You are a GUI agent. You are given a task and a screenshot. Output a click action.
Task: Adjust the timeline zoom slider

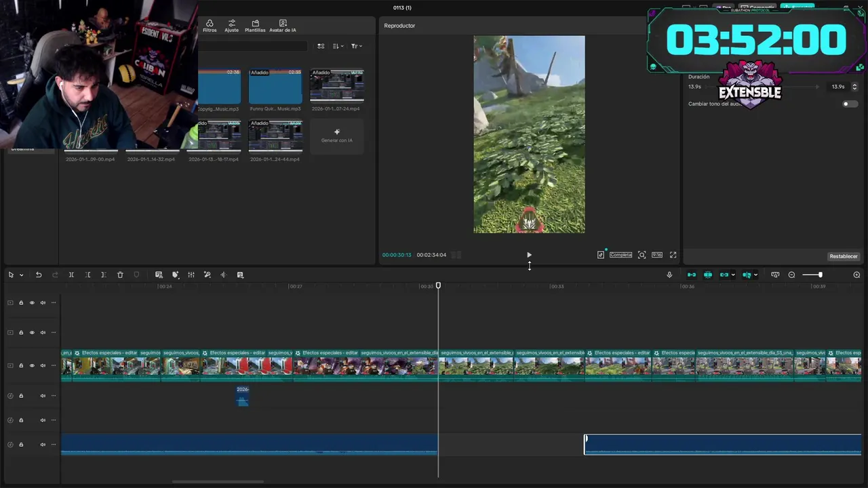pyautogui.click(x=812, y=274)
